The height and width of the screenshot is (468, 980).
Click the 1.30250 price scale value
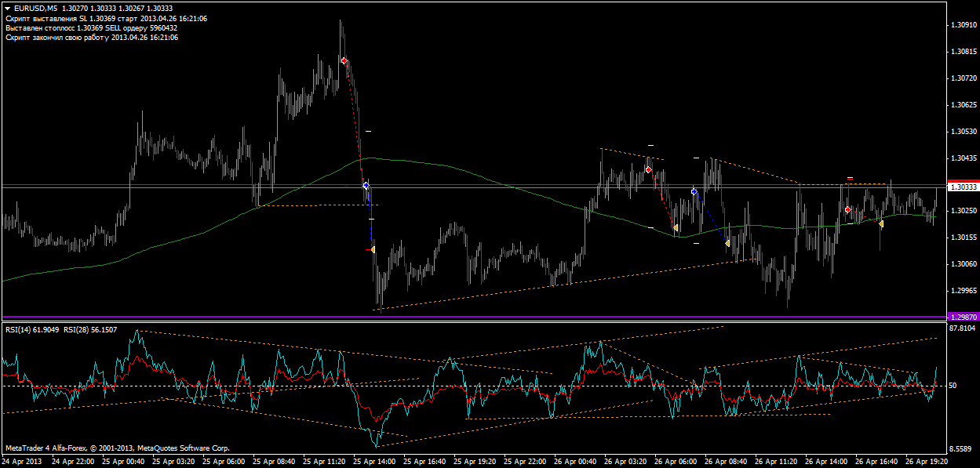(964, 211)
